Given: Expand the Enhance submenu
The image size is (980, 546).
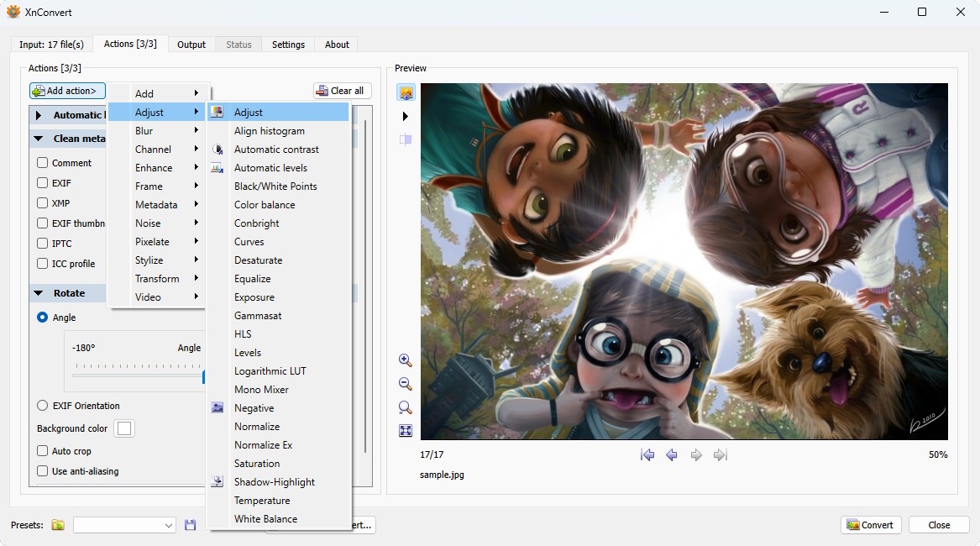Looking at the screenshot, I should tap(159, 168).
